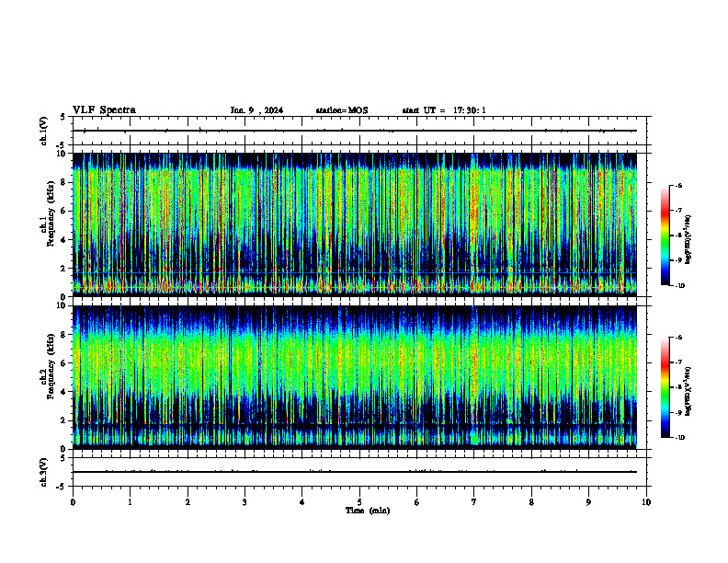Click the ch.1 colorbar label '-6'
Image resolution: width=728 pixels, height=563 pixels.
coord(677,186)
